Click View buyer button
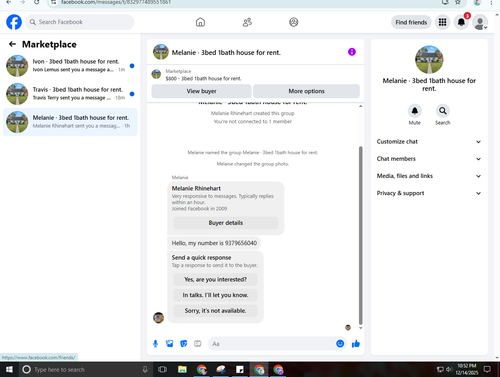The image size is (500, 377). pyautogui.click(x=201, y=91)
